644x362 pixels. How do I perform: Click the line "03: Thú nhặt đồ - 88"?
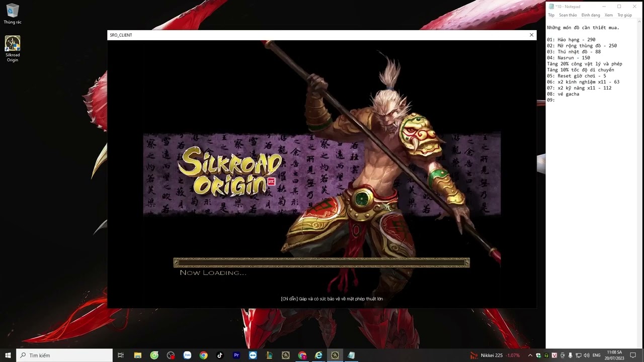point(574,52)
